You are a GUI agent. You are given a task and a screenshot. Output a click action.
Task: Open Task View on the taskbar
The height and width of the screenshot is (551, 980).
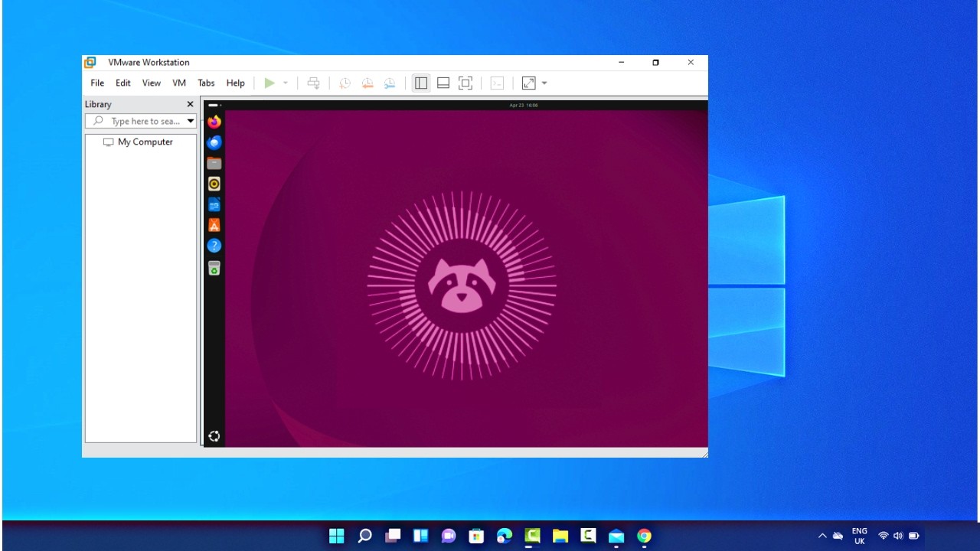pyautogui.click(x=393, y=536)
